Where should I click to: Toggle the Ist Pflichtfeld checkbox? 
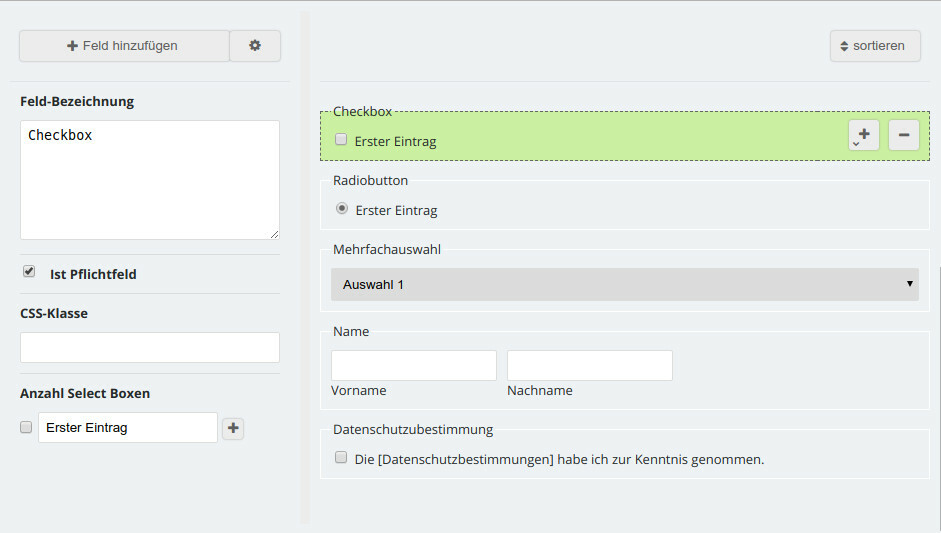click(x=29, y=272)
